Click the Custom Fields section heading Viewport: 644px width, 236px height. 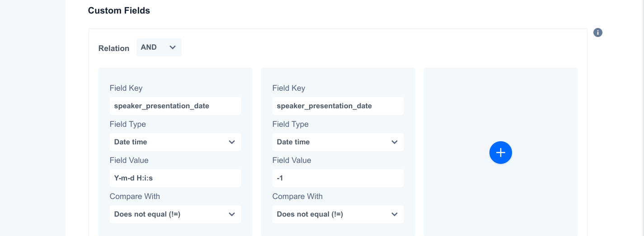tap(119, 10)
